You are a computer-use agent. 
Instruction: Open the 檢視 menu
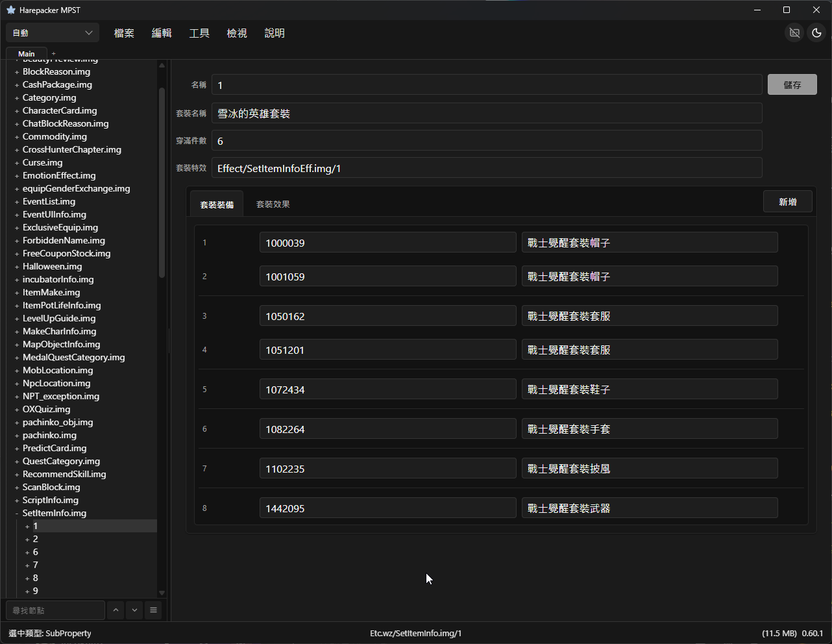click(x=237, y=33)
